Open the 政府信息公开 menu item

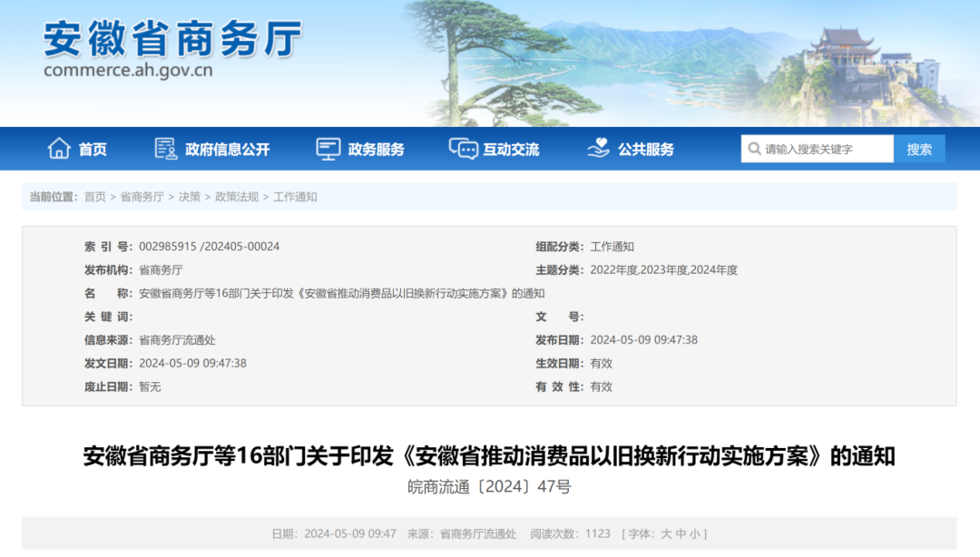[x=227, y=150]
